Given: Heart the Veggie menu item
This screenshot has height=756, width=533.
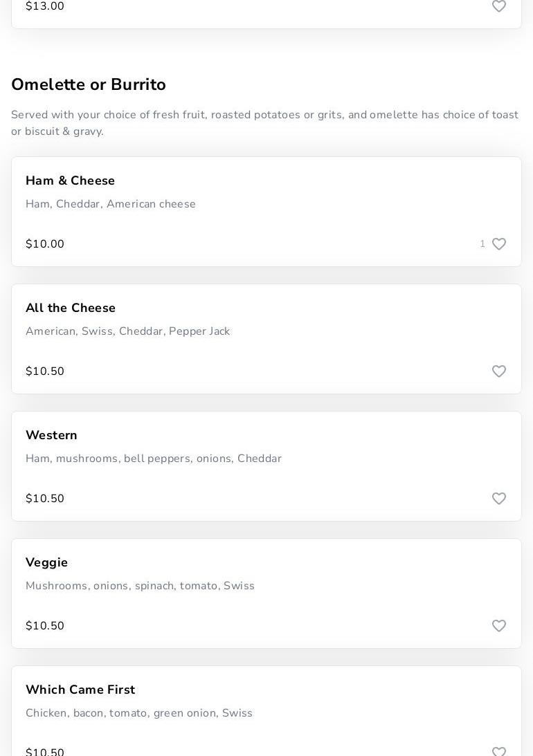Looking at the screenshot, I should (x=499, y=626).
